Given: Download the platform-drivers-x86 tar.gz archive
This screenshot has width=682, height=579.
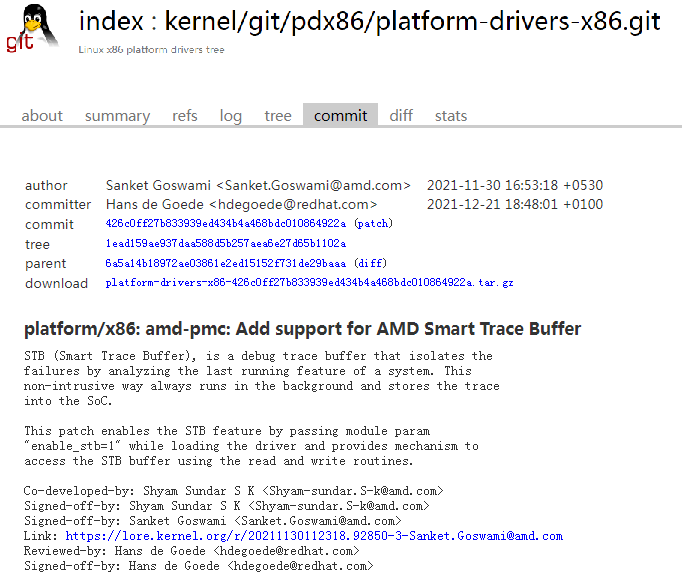Looking at the screenshot, I should tap(309, 283).
